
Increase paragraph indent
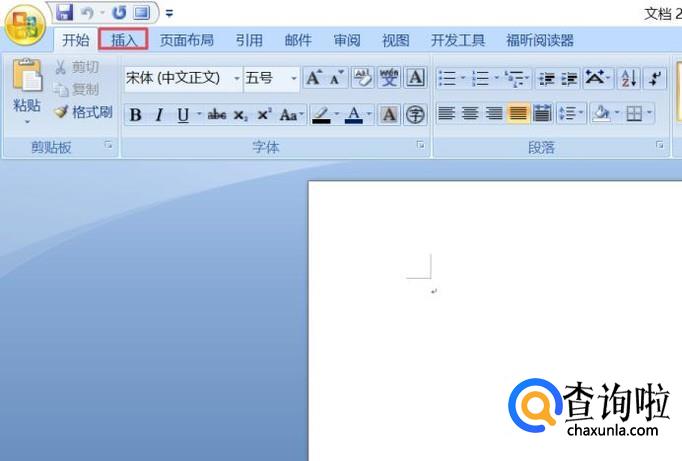568,79
